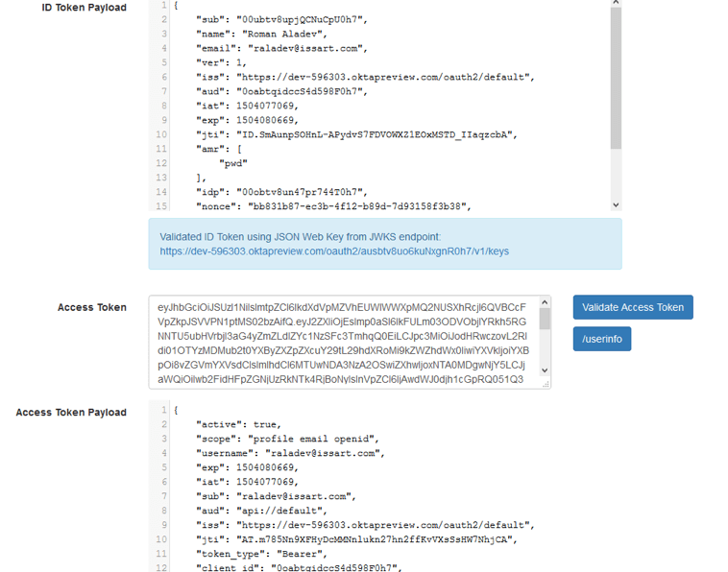Click the "username" line in access token payload
Image resolution: width=728 pixels, height=572 pixels.
point(290,453)
